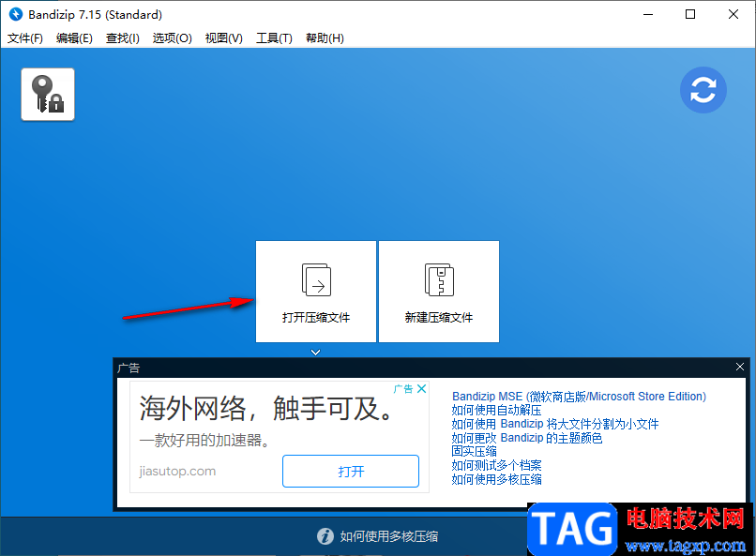Click the 海外网络，触手可及 ad headline
The width and height of the screenshot is (756, 556).
point(266,409)
